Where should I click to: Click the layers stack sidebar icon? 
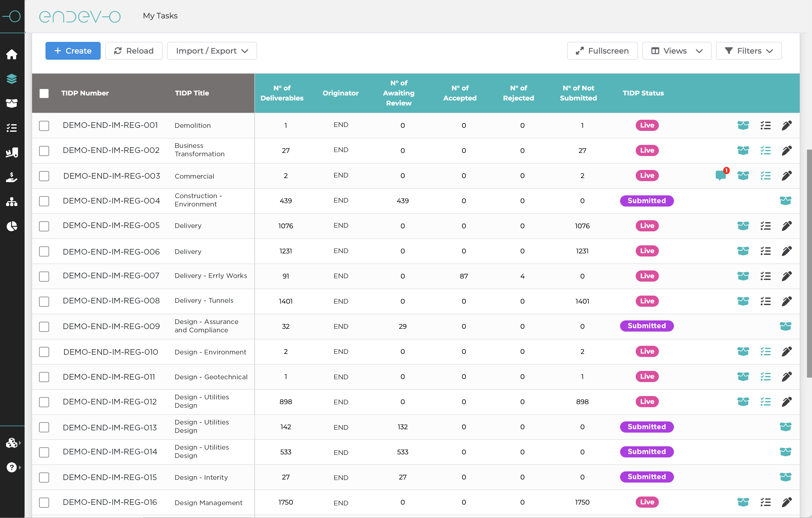(12, 79)
